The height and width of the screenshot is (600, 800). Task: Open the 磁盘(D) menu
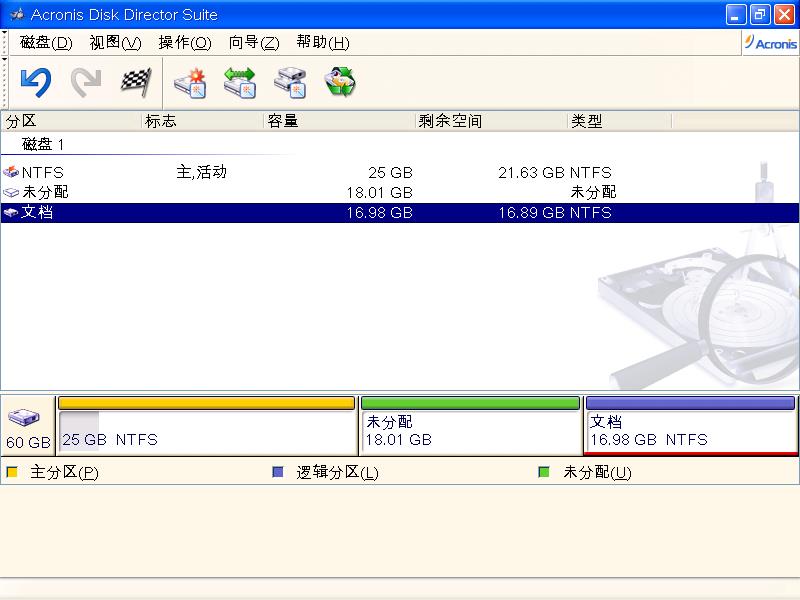[46, 42]
